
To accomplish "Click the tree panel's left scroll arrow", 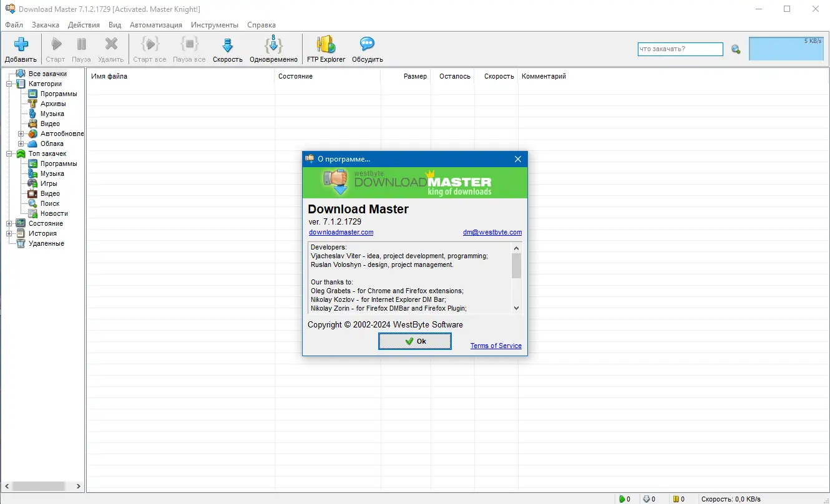I will [x=7, y=486].
